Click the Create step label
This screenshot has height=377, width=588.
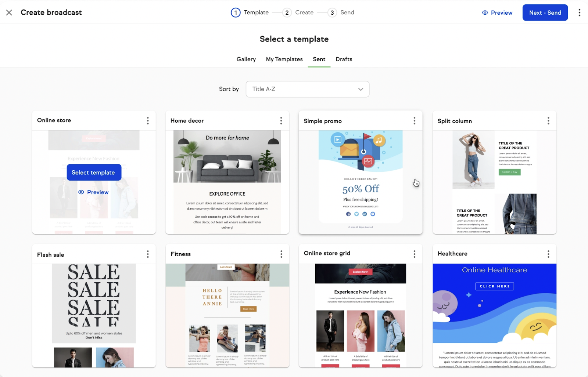coord(304,12)
